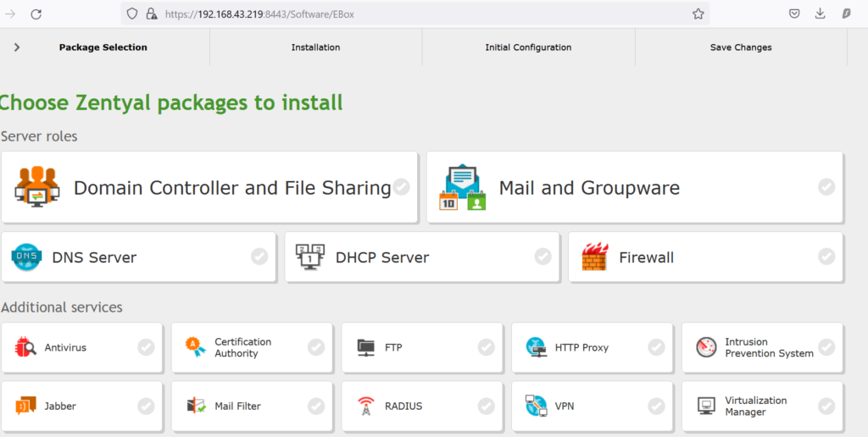The width and height of the screenshot is (868, 437).
Task: Open the Save Changes step
Action: coord(741,47)
